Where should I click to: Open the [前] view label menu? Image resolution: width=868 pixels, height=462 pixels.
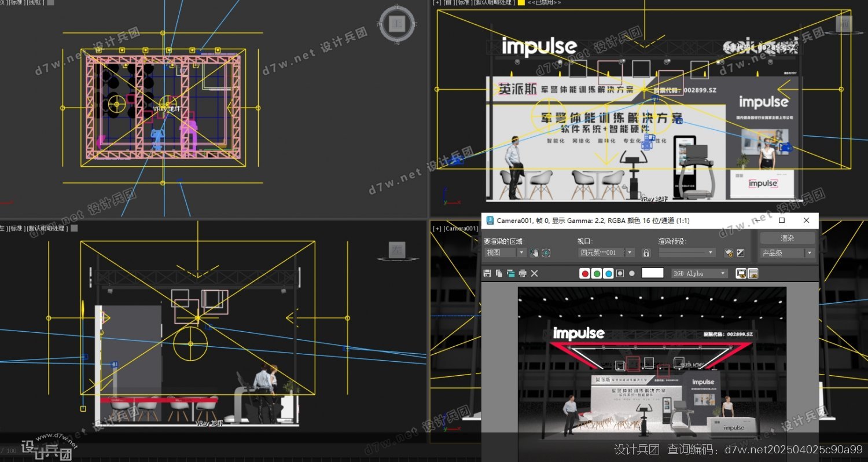tap(448, 3)
